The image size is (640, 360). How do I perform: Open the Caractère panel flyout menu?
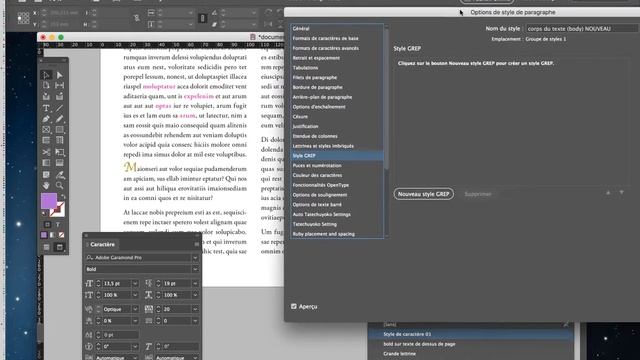pyautogui.click(x=196, y=244)
